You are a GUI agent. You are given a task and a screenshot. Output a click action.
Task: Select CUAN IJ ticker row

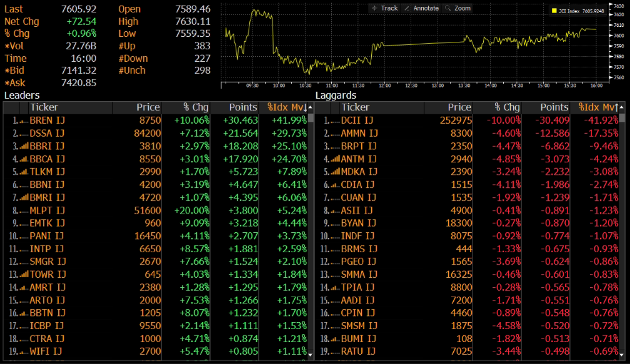[x=359, y=198]
